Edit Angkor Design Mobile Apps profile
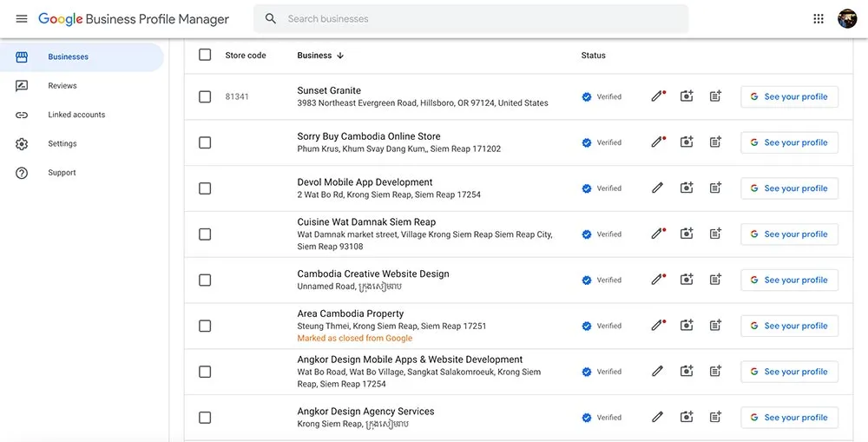The width and height of the screenshot is (868, 442). [x=658, y=372]
